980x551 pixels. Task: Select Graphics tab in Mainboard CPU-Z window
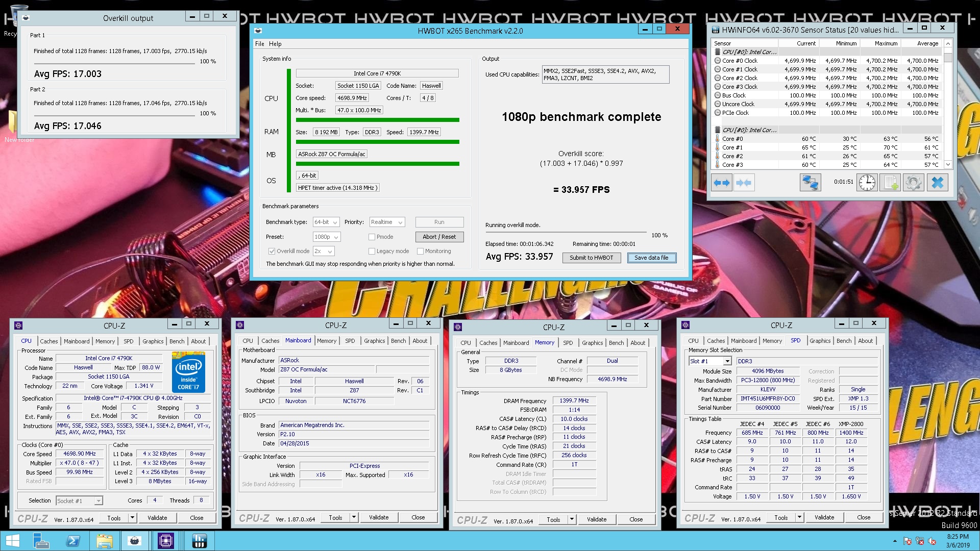375,341
